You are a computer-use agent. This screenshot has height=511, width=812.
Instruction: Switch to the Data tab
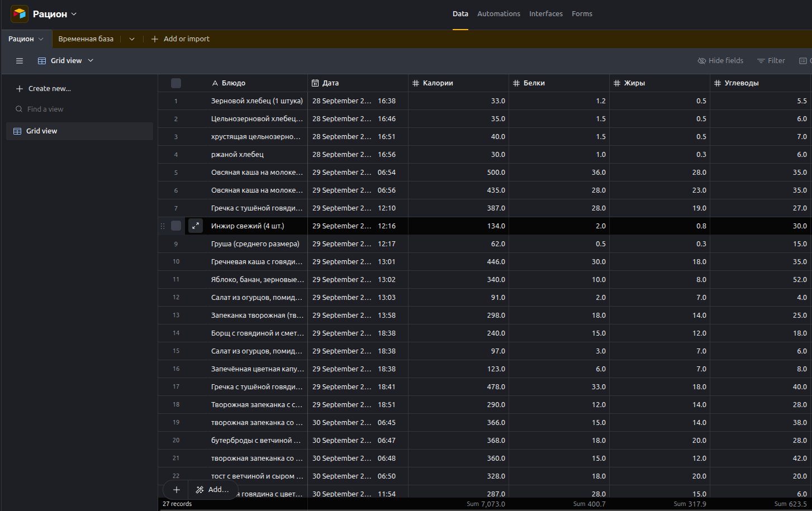[x=460, y=14]
